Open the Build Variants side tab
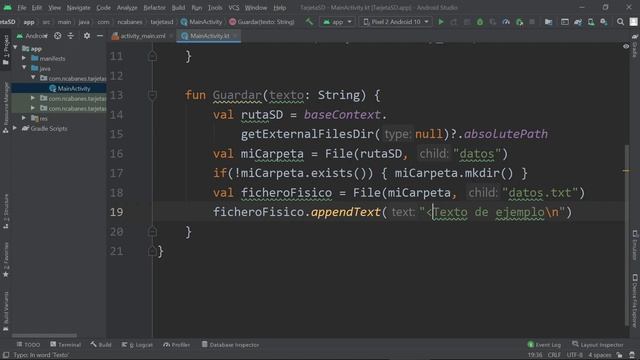 [x=6, y=311]
